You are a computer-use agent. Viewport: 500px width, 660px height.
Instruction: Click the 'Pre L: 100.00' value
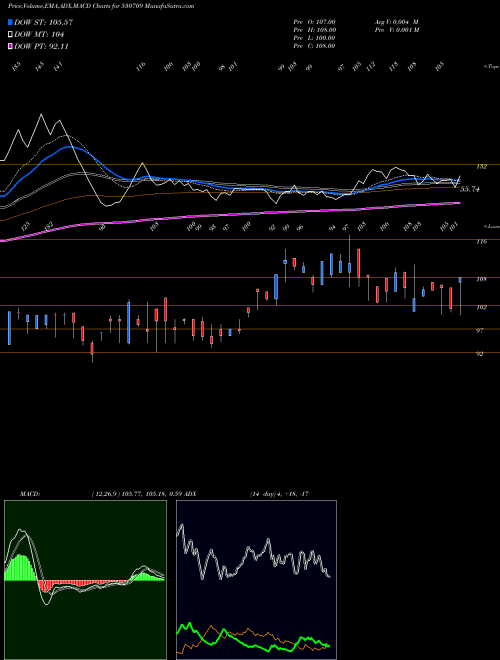click(314, 38)
